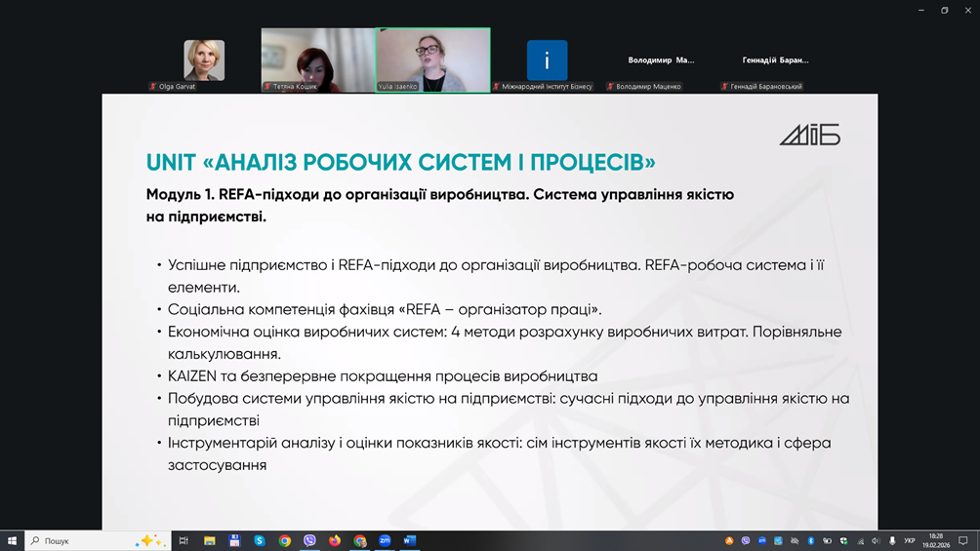The image size is (980, 551).
Task: Open the clock and date panel
Action: click(936, 540)
